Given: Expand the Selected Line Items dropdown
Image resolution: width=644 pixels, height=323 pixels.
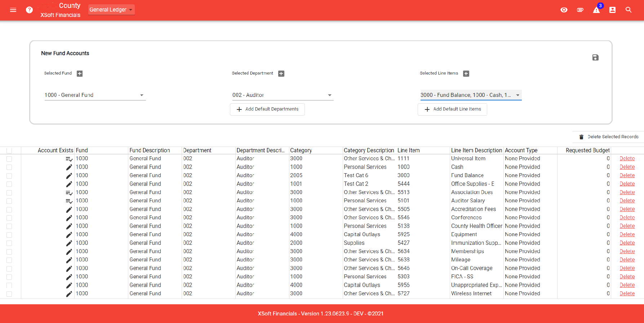Looking at the screenshot, I should coord(470,95).
